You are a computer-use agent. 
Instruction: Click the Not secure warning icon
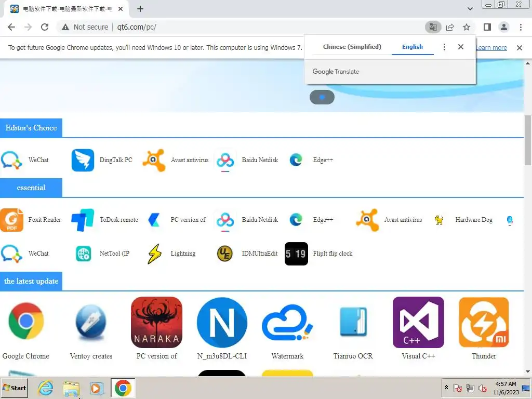[65, 27]
